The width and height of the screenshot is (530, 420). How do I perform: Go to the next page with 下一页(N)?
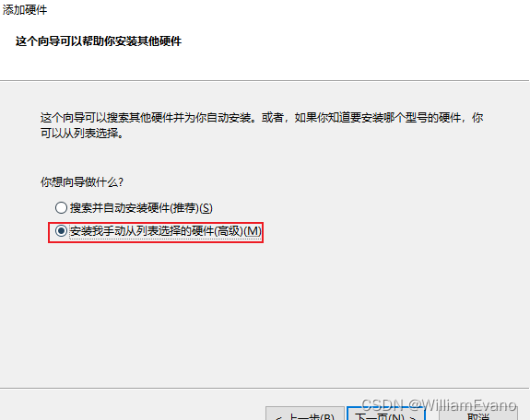click(x=385, y=414)
